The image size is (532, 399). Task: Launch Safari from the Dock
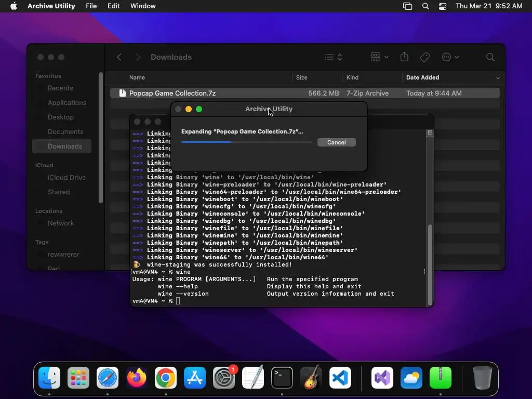[108, 378]
